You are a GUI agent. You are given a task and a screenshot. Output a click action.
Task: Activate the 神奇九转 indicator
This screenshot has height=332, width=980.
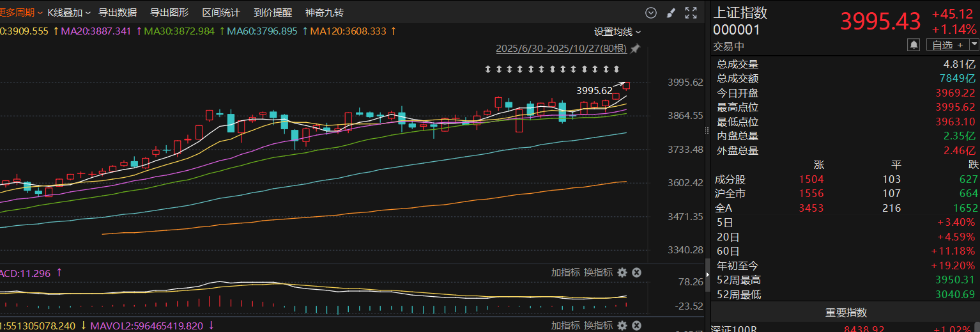pyautogui.click(x=325, y=13)
